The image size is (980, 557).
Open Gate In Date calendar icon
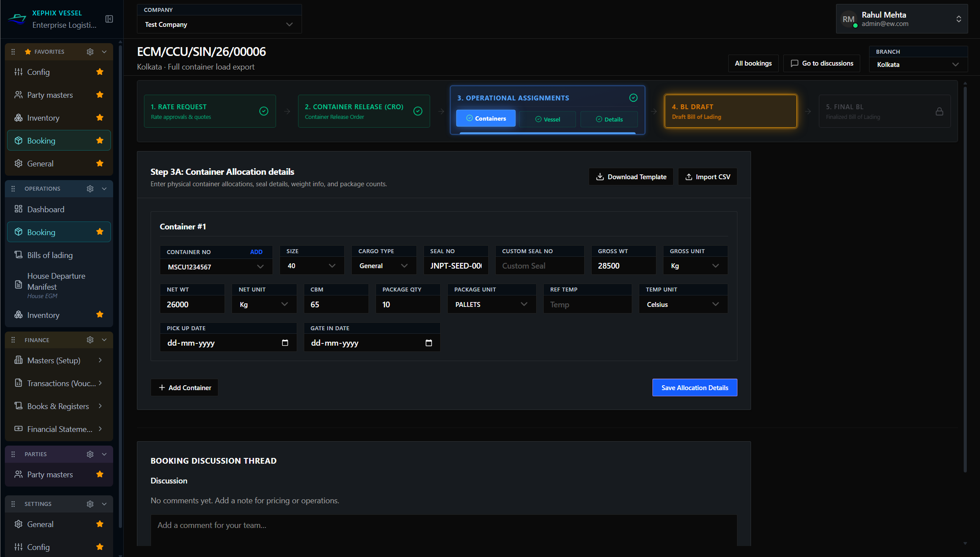coord(429,343)
